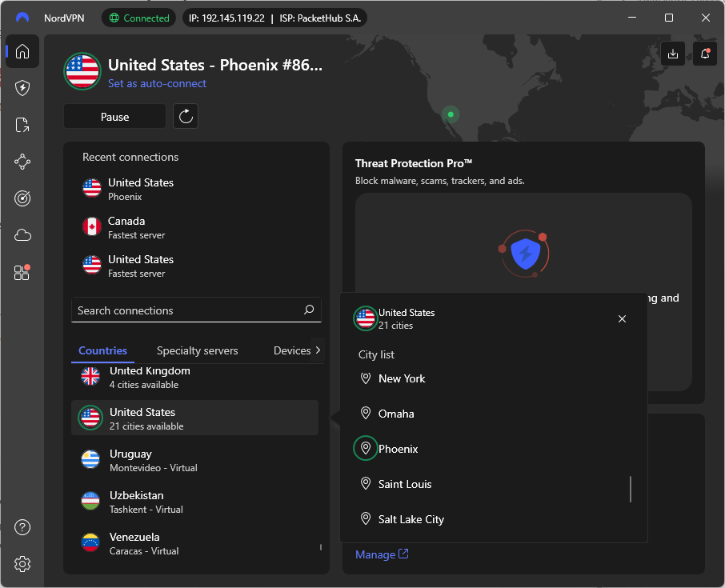The image size is (725, 588).
Task: Switch to the Devices tab
Action: click(292, 351)
